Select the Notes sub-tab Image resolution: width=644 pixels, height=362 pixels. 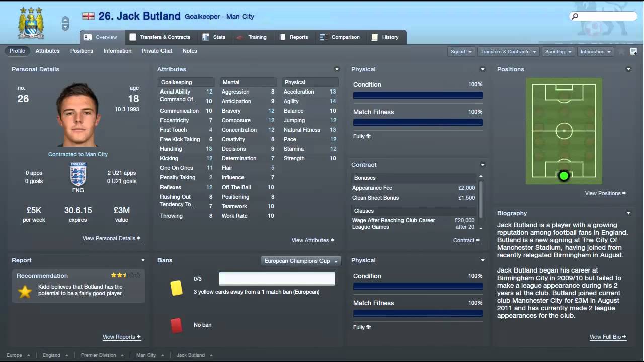(190, 51)
